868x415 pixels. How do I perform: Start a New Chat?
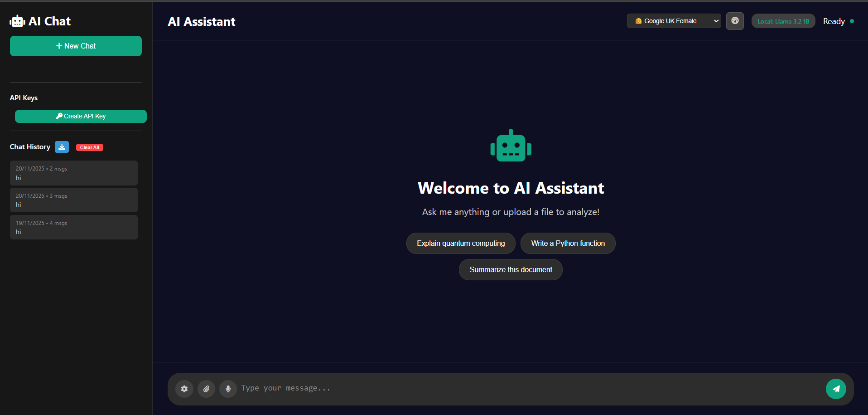pyautogui.click(x=75, y=46)
